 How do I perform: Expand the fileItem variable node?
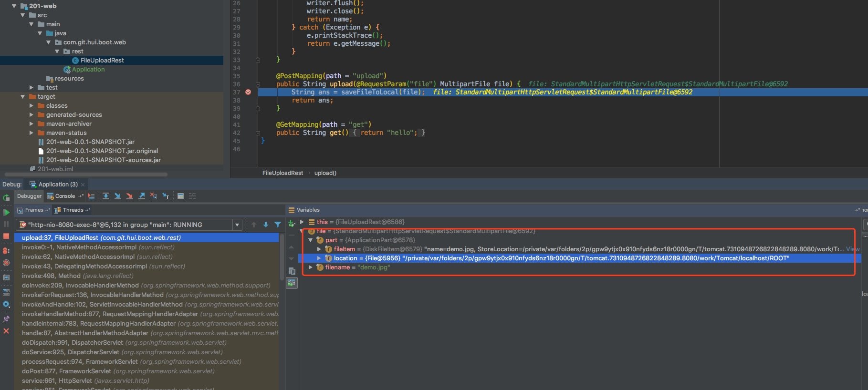click(x=319, y=249)
